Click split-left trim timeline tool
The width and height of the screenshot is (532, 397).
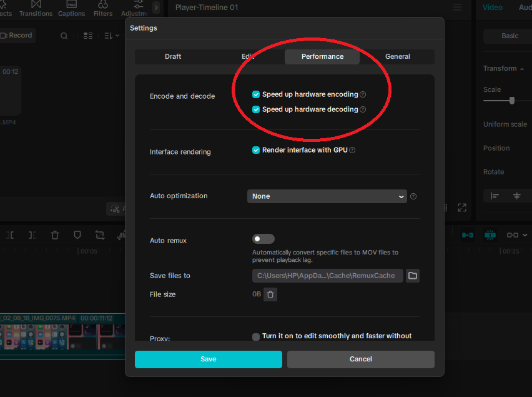pos(10,235)
